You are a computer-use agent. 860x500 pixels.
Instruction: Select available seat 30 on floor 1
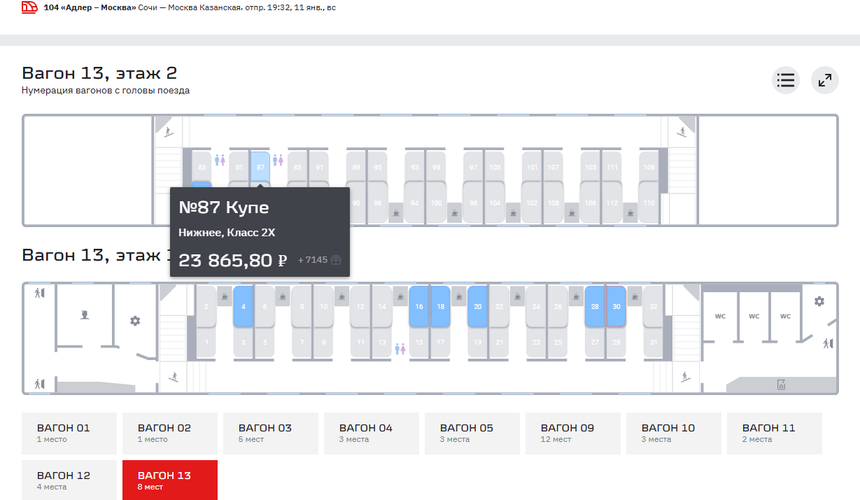click(616, 307)
